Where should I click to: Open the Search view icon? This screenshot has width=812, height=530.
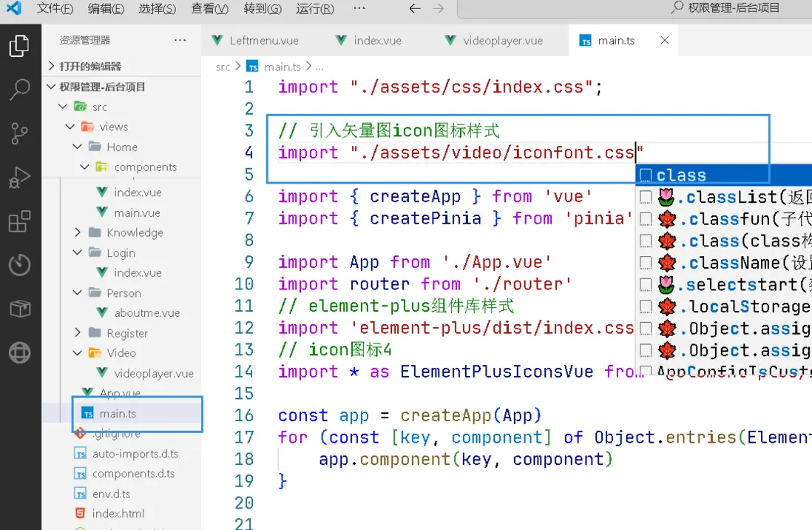[19, 90]
